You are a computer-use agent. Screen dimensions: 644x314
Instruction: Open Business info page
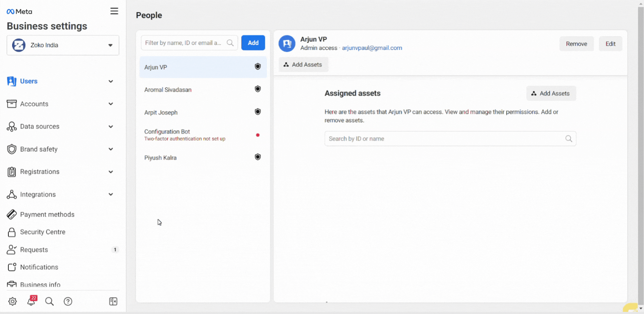pos(40,285)
